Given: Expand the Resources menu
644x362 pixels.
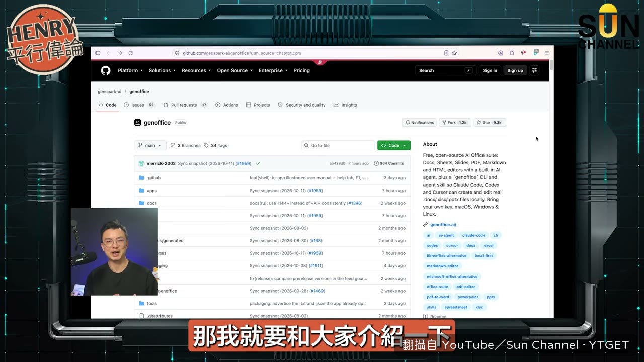Looking at the screenshot, I should 196,70.
